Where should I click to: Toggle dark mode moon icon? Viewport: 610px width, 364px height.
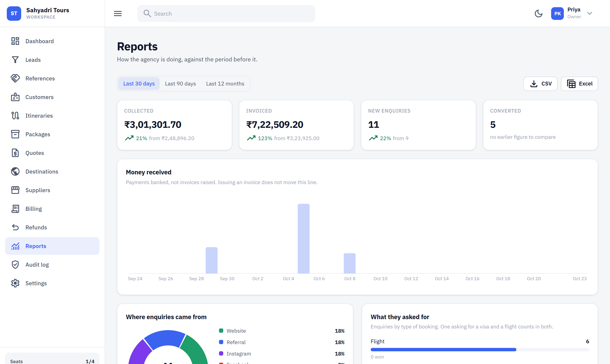pyautogui.click(x=538, y=14)
